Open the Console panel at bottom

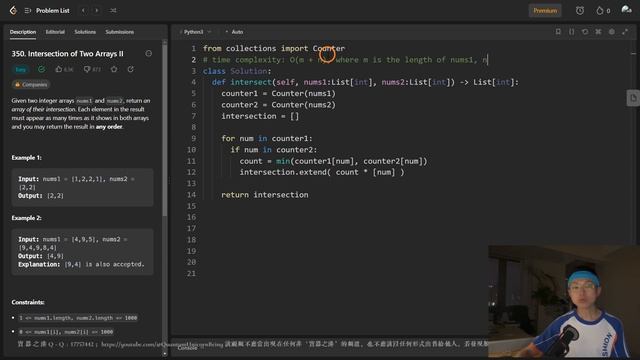[x=187, y=348]
